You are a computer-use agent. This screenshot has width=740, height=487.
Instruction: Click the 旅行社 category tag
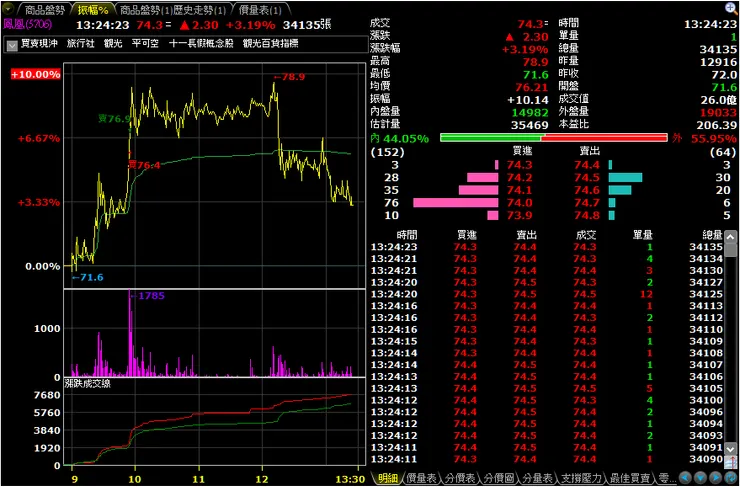pyautogui.click(x=81, y=43)
